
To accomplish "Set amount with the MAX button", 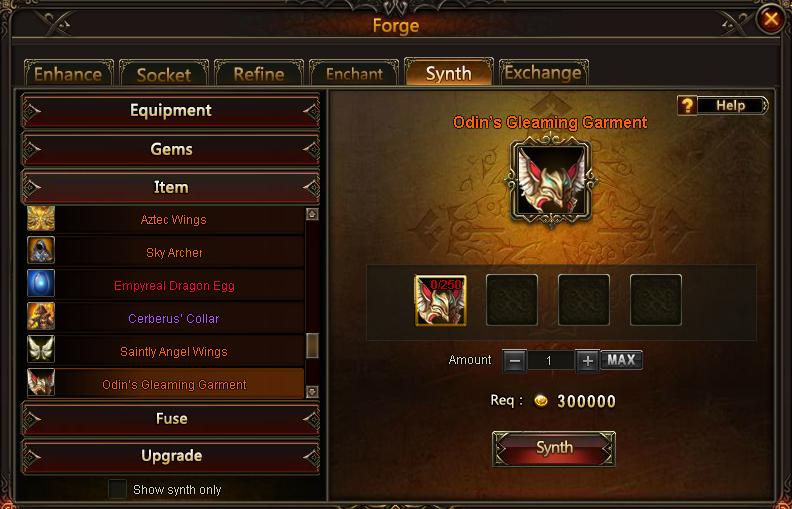I will pos(621,360).
